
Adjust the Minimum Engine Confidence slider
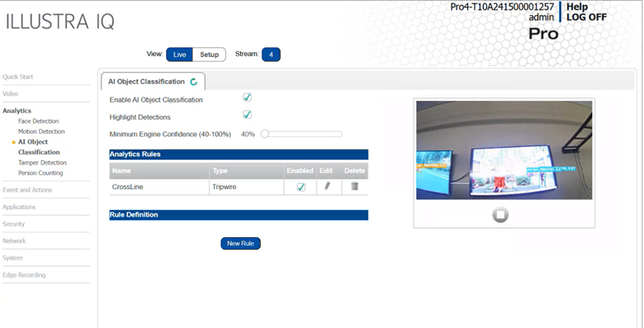(x=265, y=134)
